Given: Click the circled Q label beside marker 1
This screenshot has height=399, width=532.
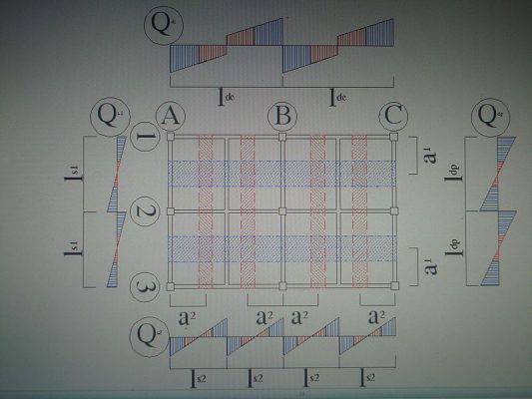Looking at the screenshot, I should 110,117.
